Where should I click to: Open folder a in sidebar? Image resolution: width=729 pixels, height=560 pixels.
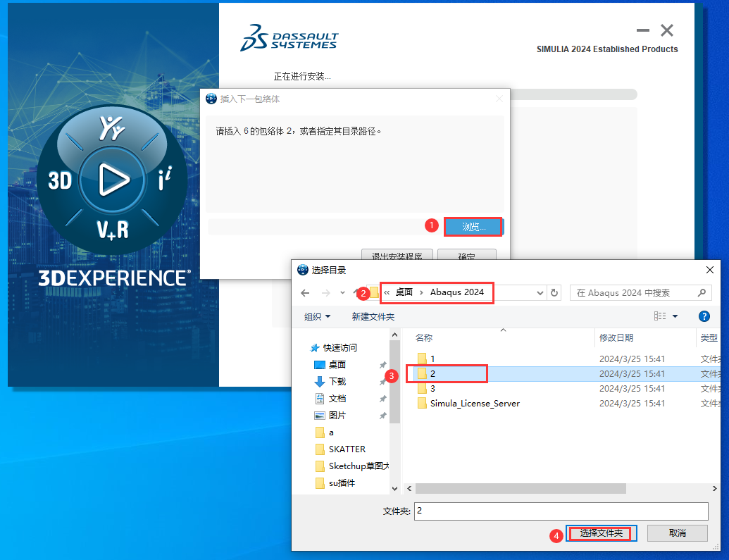331,433
